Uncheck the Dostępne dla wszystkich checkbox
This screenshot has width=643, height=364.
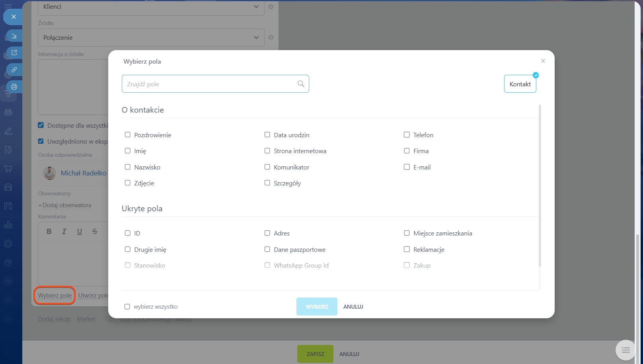[41, 125]
